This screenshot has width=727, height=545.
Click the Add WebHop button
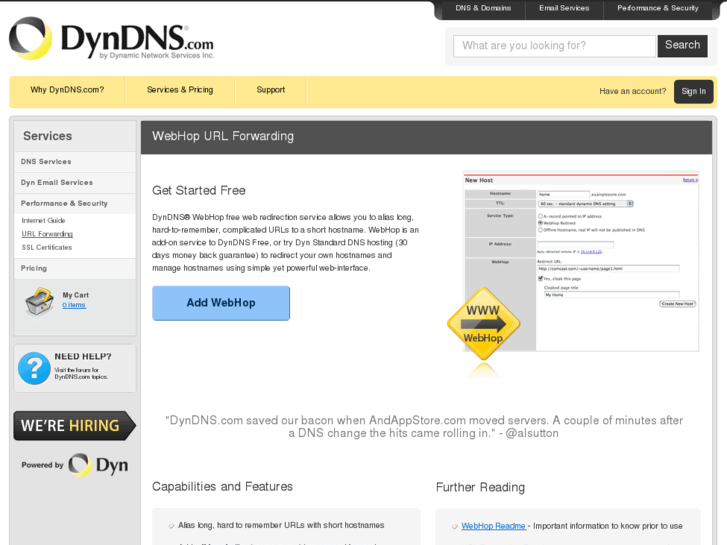[221, 303]
